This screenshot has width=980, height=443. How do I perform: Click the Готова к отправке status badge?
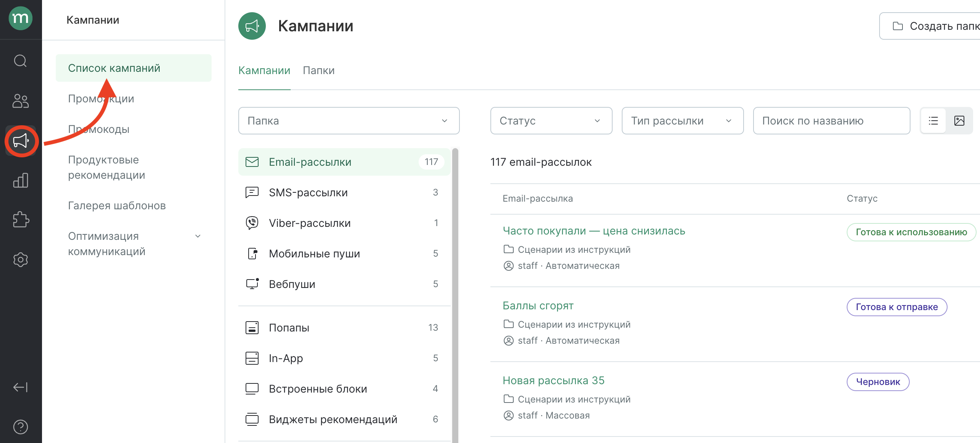pyautogui.click(x=897, y=307)
